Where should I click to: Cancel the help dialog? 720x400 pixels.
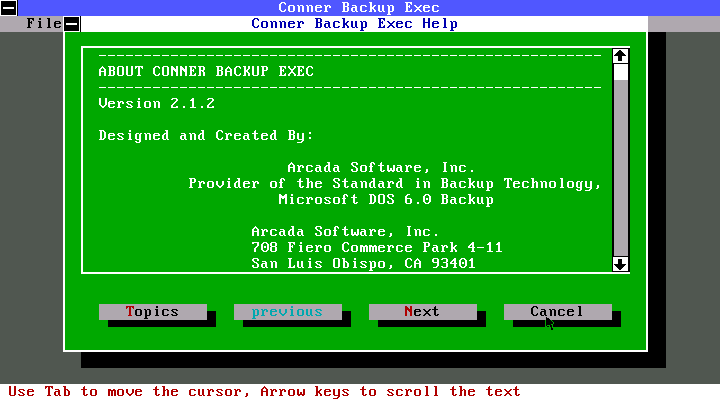[557, 311]
